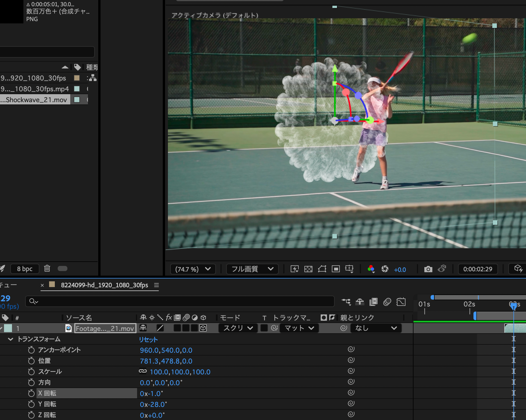Image resolution: width=526 pixels, height=420 pixels.
Task: Toggle the transparency grid checkerboard icon
Action: (308, 269)
